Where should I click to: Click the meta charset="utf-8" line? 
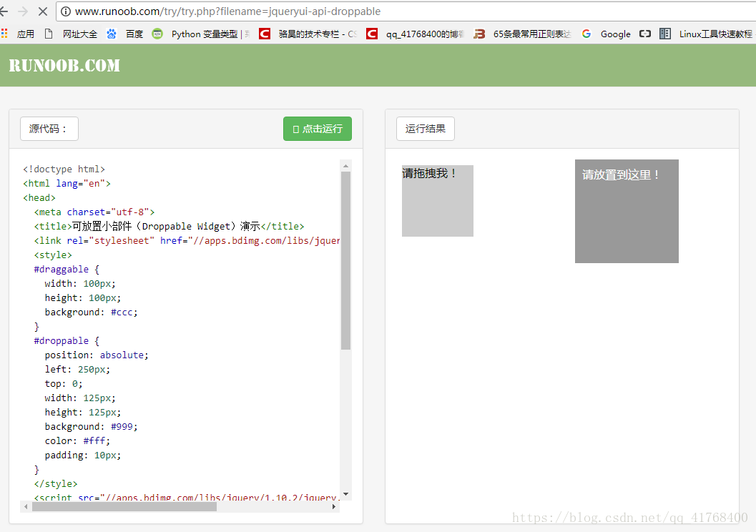pyautogui.click(x=94, y=212)
